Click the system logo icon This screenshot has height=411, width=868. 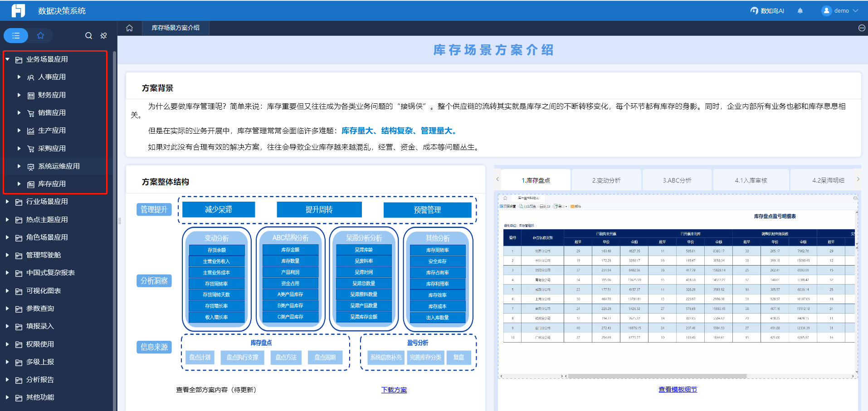18,10
